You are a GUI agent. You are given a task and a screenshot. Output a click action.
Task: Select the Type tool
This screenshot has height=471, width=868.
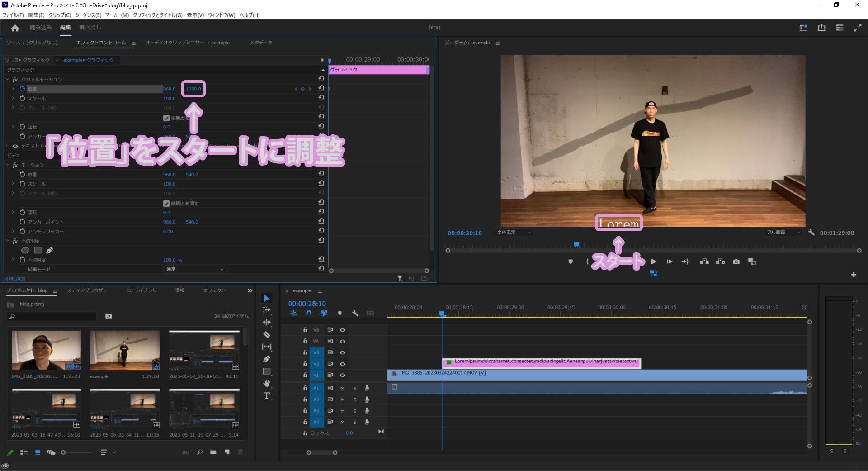(267, 396)
